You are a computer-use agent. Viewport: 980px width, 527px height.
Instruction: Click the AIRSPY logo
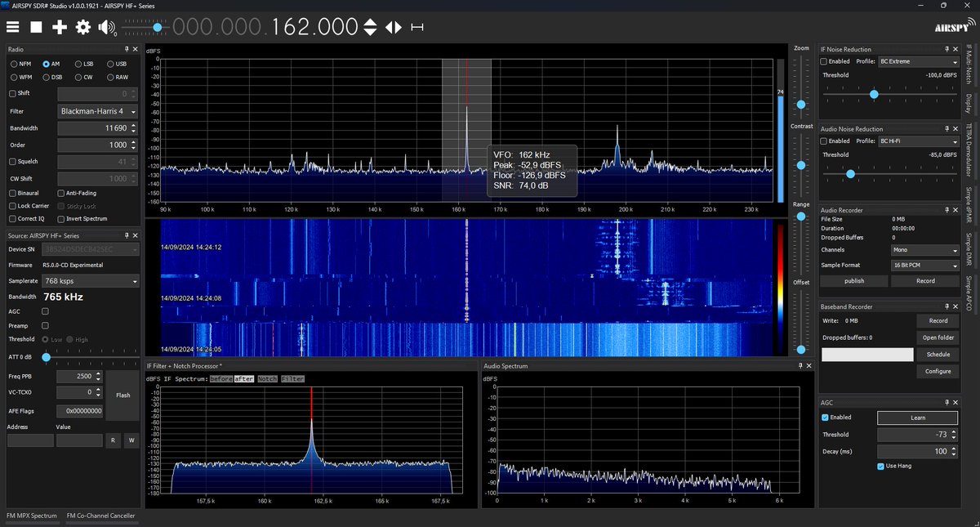pyautogui.click(x=953, y=26)
